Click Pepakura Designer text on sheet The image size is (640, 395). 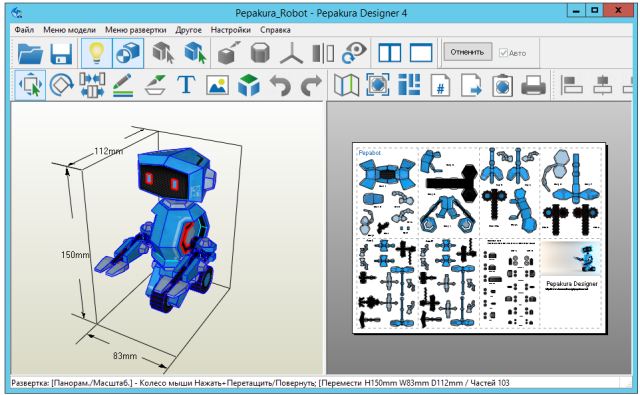click(572, 284)
